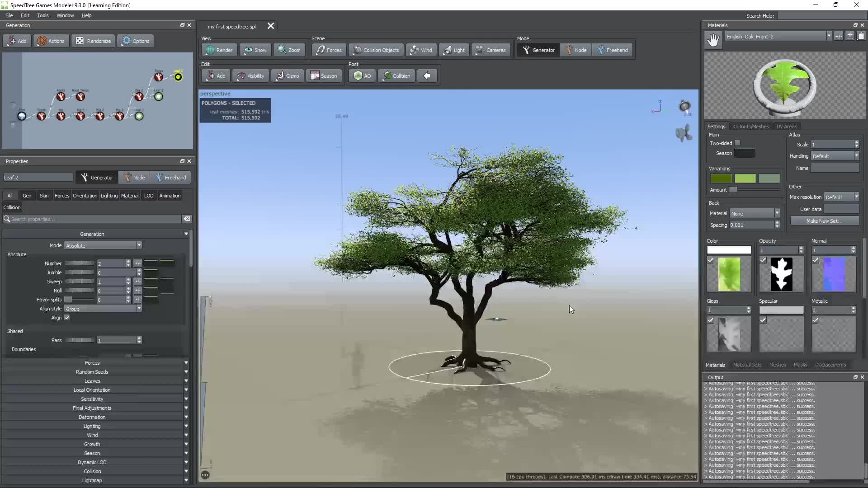Click the Make New Set button
This screenshot has height=488, width=868.
(824, 221)
